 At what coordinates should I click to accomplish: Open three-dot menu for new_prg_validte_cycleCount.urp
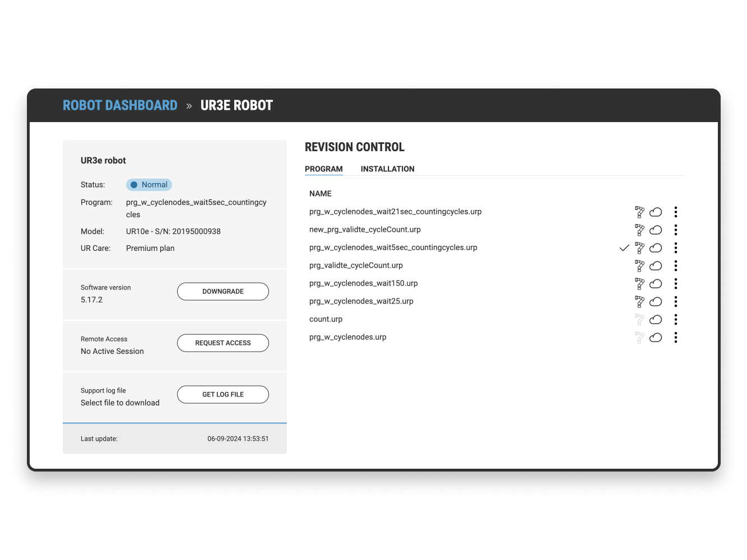point(676,230)
